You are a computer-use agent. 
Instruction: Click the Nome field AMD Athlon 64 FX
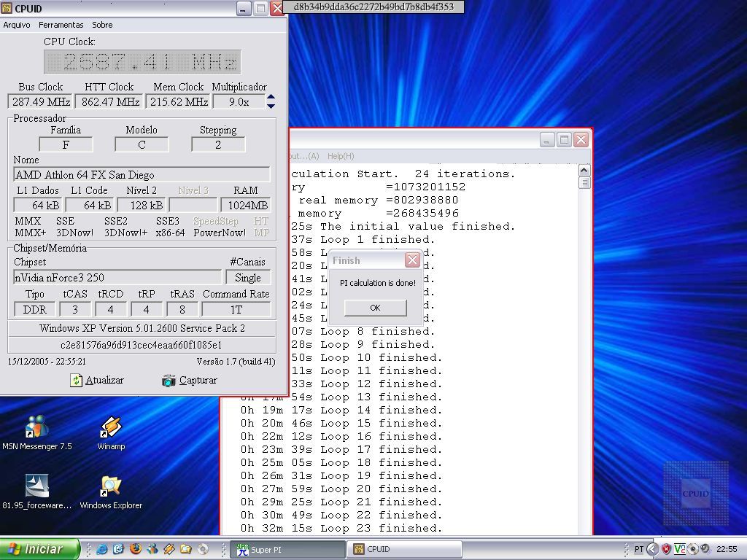142,175
